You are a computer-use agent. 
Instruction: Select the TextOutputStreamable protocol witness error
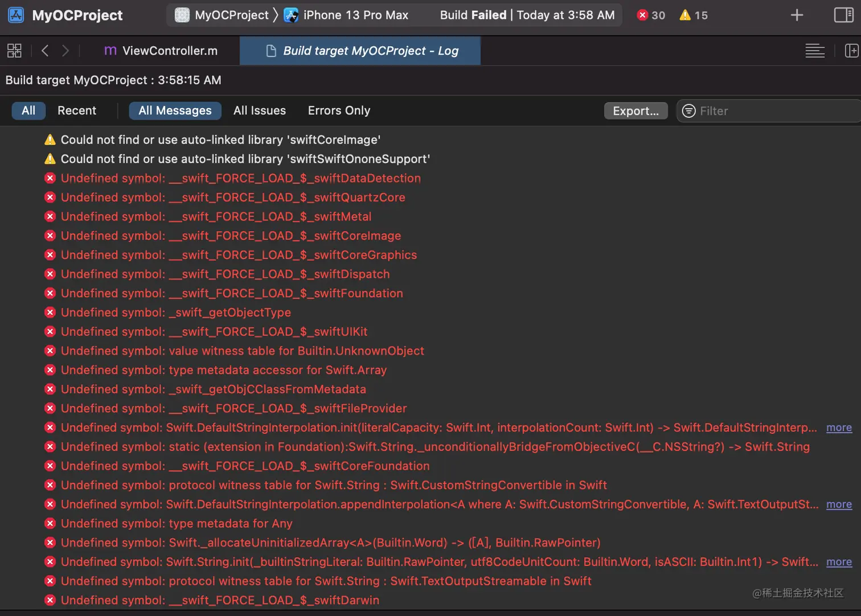click(x=326, y=581)
